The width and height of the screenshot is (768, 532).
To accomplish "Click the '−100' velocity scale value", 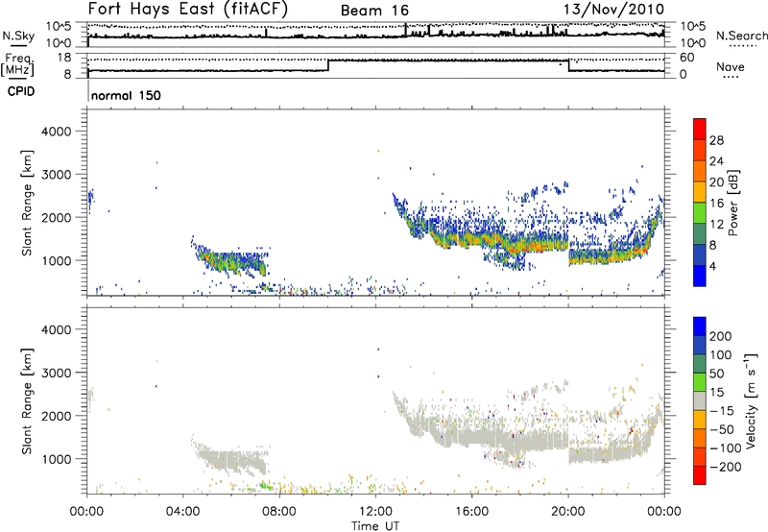I will 726,448.
